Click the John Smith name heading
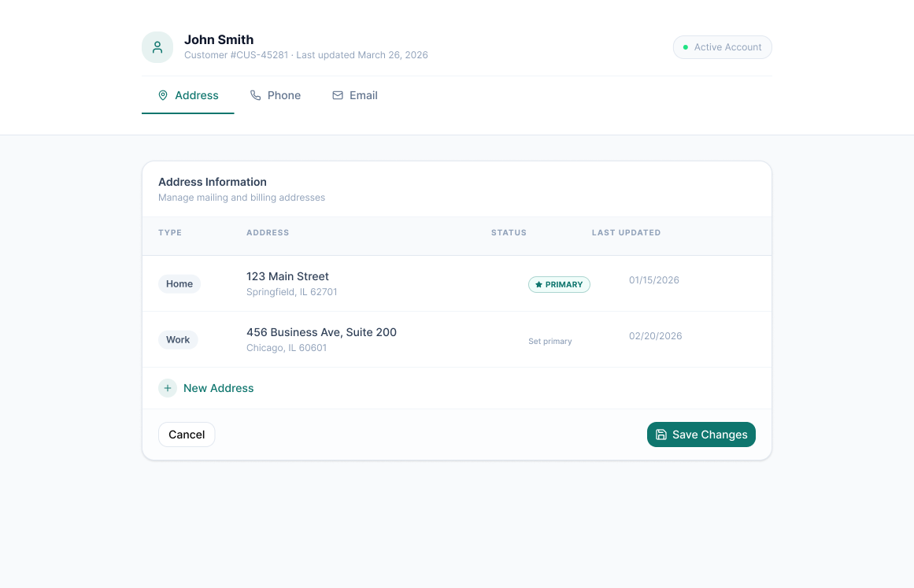 click(219, 39)
